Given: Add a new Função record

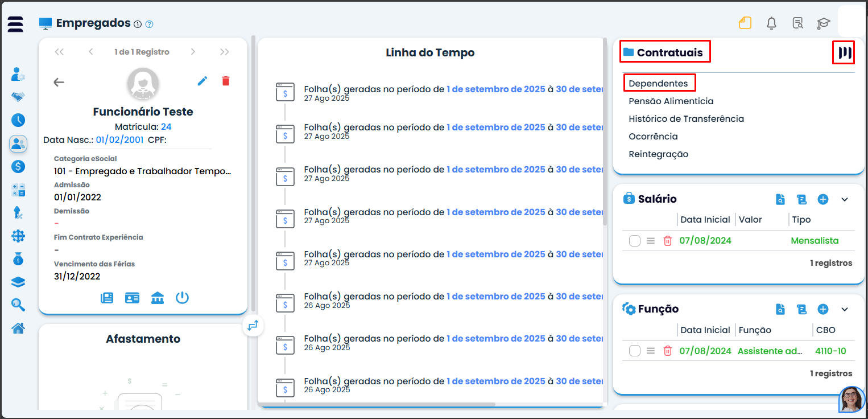Looking at the screenshot, I should point(823,309).
